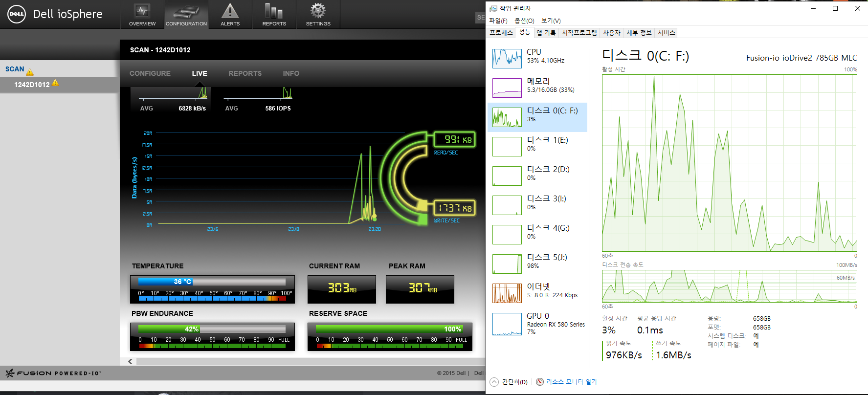This screenshot has width=868, height=395.
Task: Switch to the 프로세스 tab
Action: point(501,33)
